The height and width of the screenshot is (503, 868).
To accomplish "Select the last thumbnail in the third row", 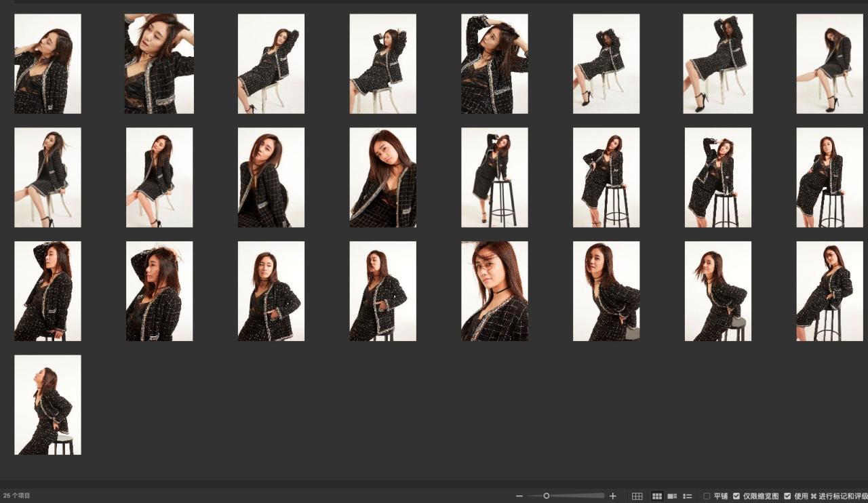I will tap(829, 291).
